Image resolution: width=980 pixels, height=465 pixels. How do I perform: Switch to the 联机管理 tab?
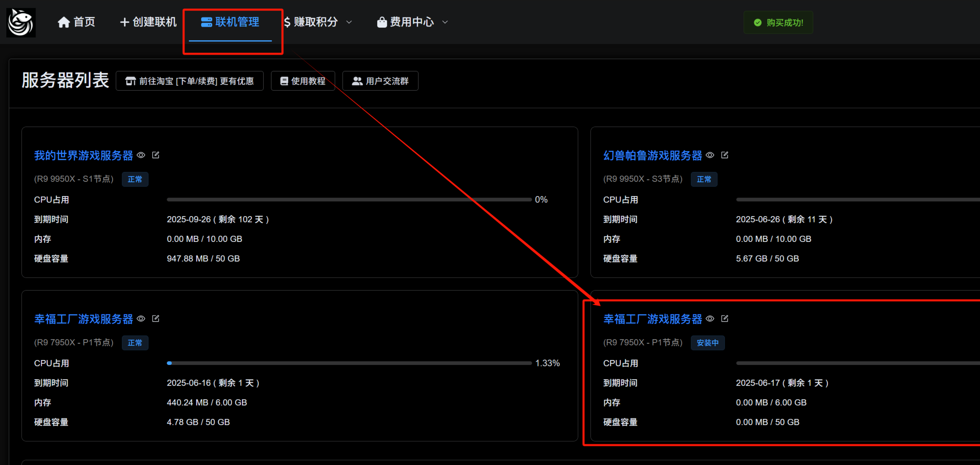tap(230, 22)
